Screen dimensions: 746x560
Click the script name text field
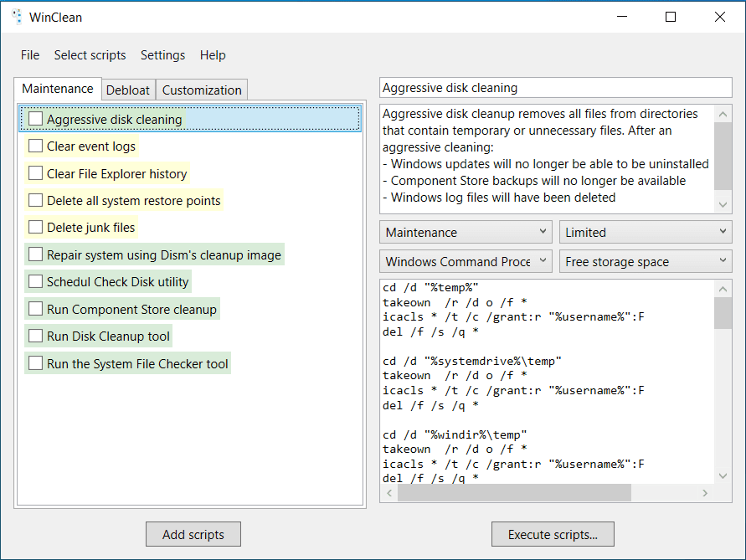[555, 88]
